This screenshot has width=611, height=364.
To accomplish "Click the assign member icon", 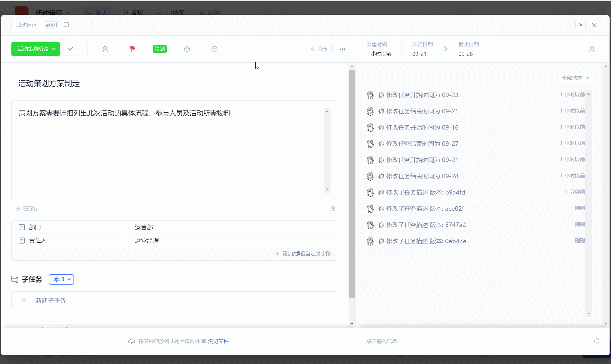I will 105,49.
